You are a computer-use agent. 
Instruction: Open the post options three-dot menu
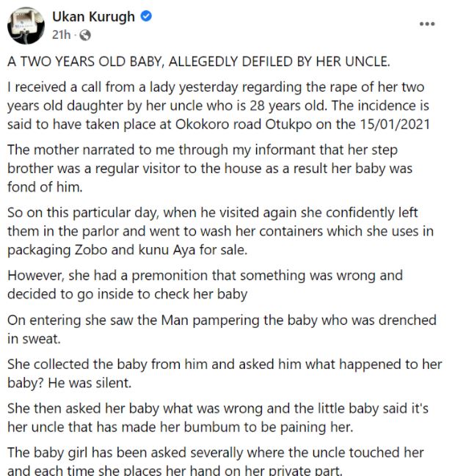tap(427, 24)
